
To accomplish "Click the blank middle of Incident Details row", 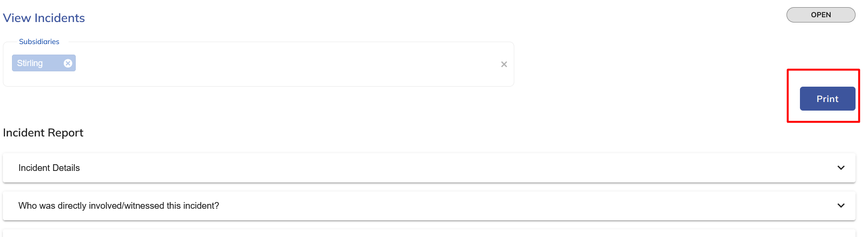I will coord(431,168).
